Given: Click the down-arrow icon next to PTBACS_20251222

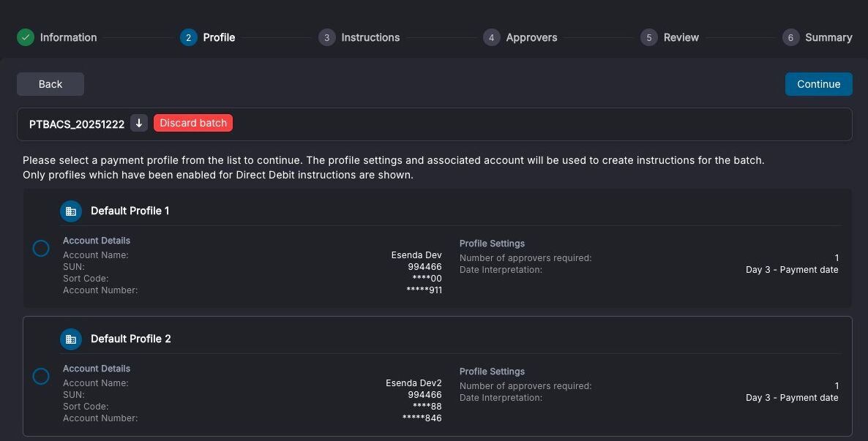Looking at the screenshot, I should click(x=139, y=123).
